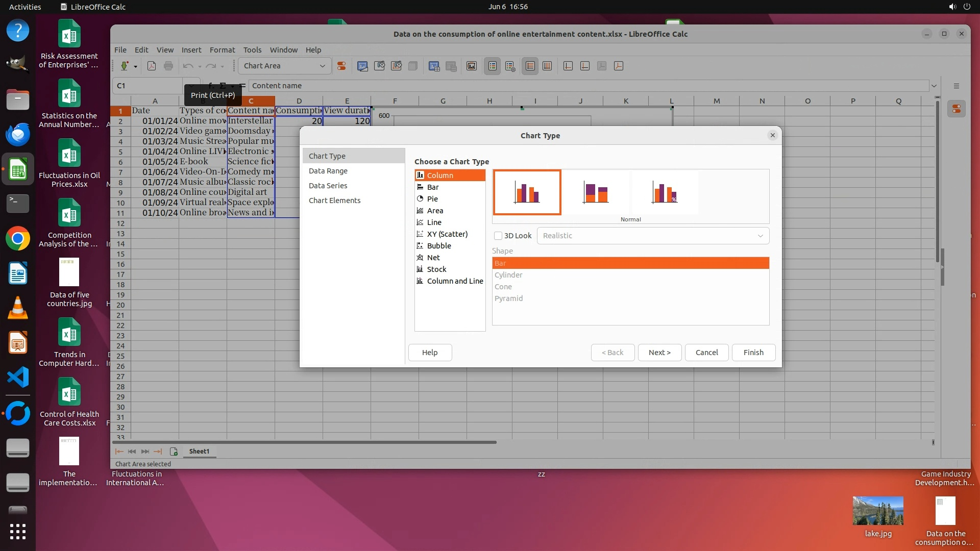The width and height of the screenshot is (980, 551).
Task: Enable the 3D Look checkbox
Action: click(498, 236)
